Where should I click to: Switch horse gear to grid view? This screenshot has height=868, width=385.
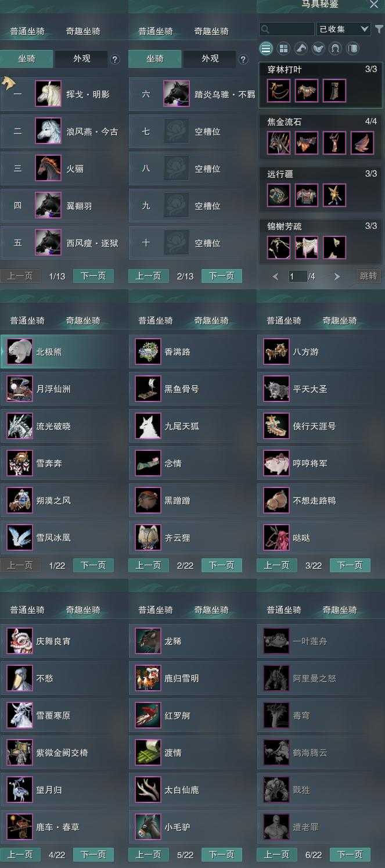point(283,48)
